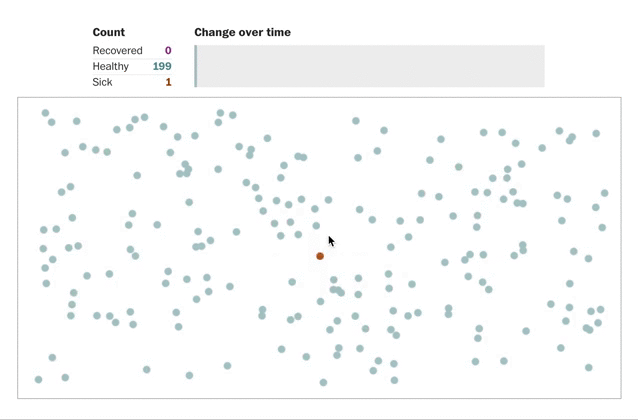Select the "Recovered" row label

[117, 50]
